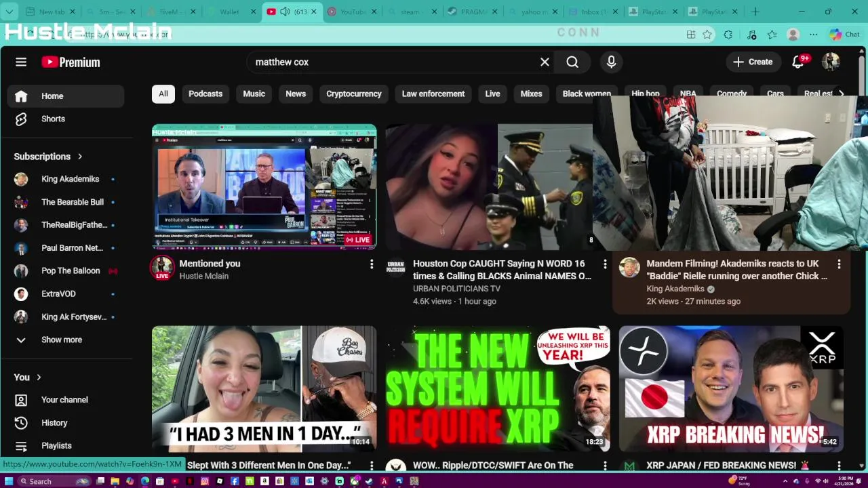Select the Cryptocurrency filter chip
The height and width of the screenshot is (488, 868).
[x=354, y=94]
